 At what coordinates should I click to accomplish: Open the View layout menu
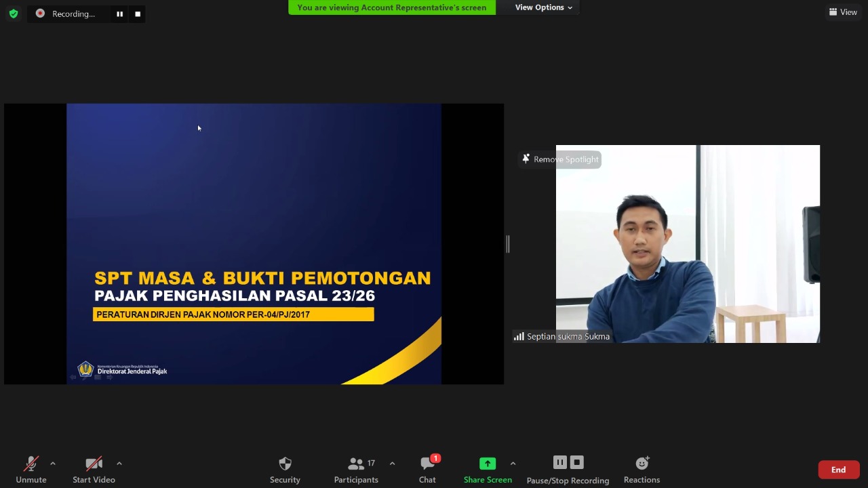coord(843,12)
